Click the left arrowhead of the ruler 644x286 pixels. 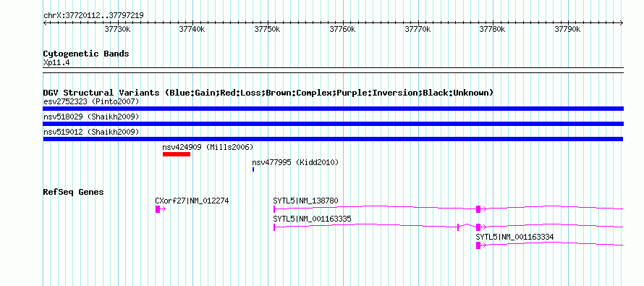tap(45, 23)
